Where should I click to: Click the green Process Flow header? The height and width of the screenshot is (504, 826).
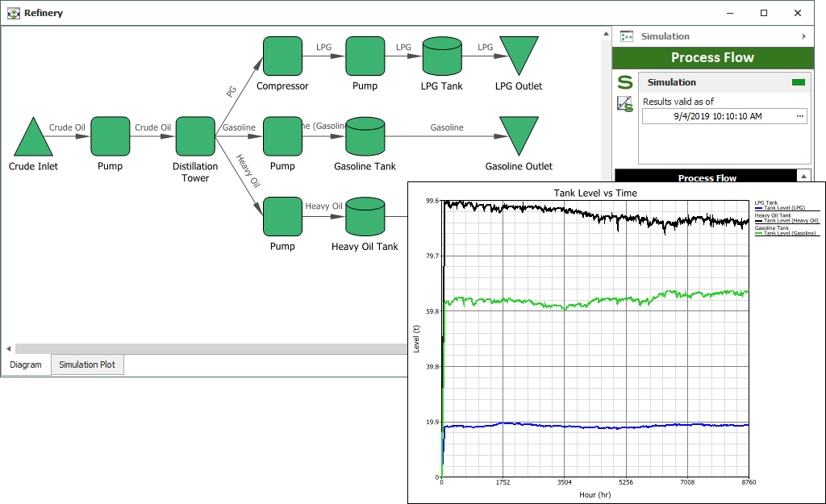[711, 58]
